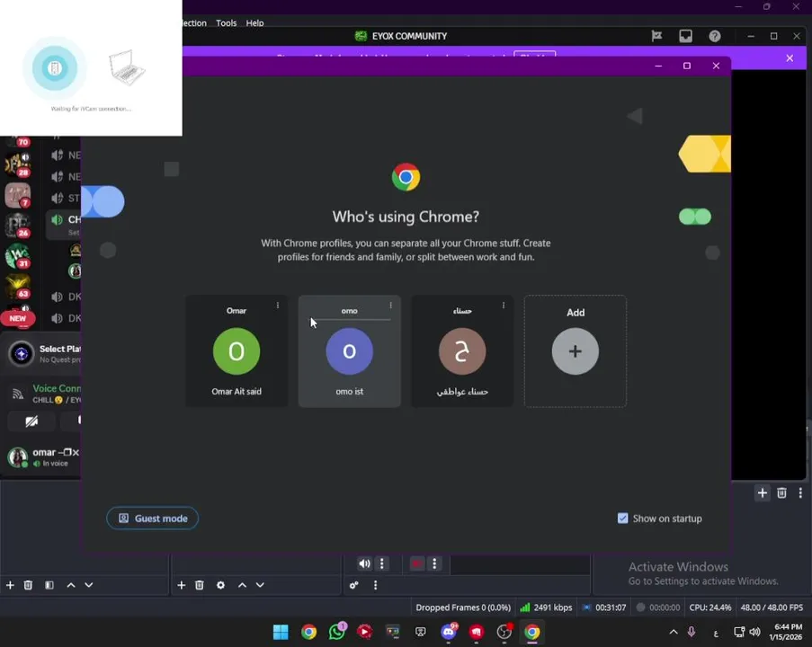The width and height of the screenshot is (812, 647).
Task: Click the 00:31:07 streaming timer
Action: 604,607
